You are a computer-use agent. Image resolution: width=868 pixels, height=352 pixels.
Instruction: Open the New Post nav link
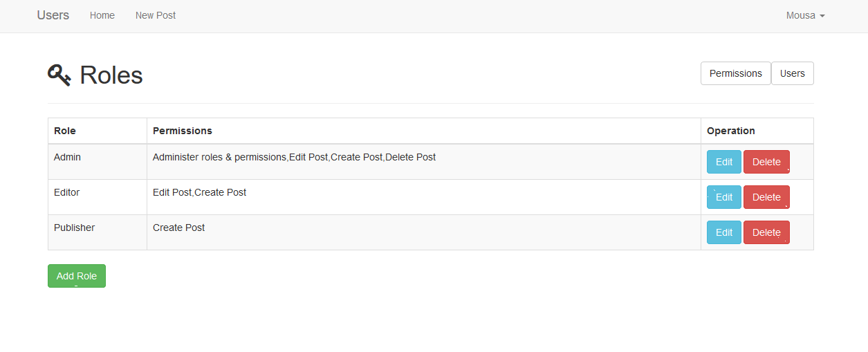[156, 15]
